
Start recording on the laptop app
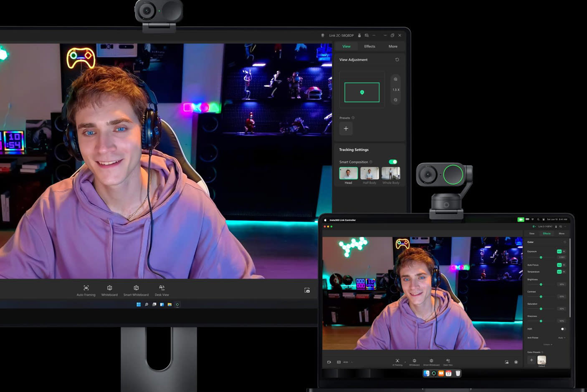click(516, 362)
